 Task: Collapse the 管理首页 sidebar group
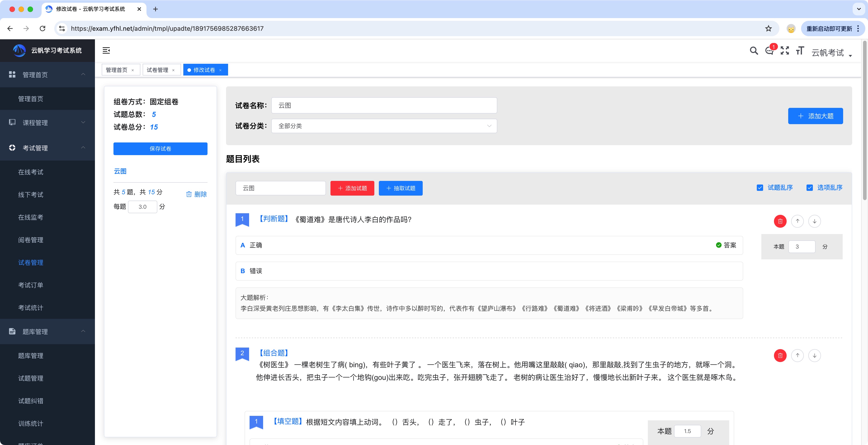pyautogui.click(x=47, y=74)
